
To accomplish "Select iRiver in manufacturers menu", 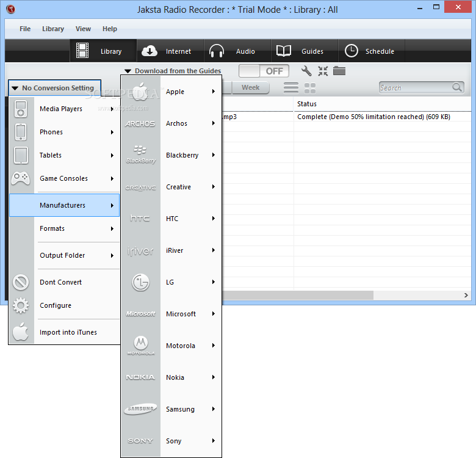I will point(171,250).
